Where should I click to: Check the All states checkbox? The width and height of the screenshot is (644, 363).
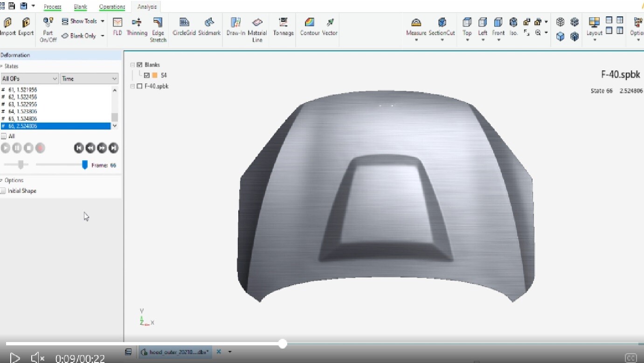[x=4, y=136]
